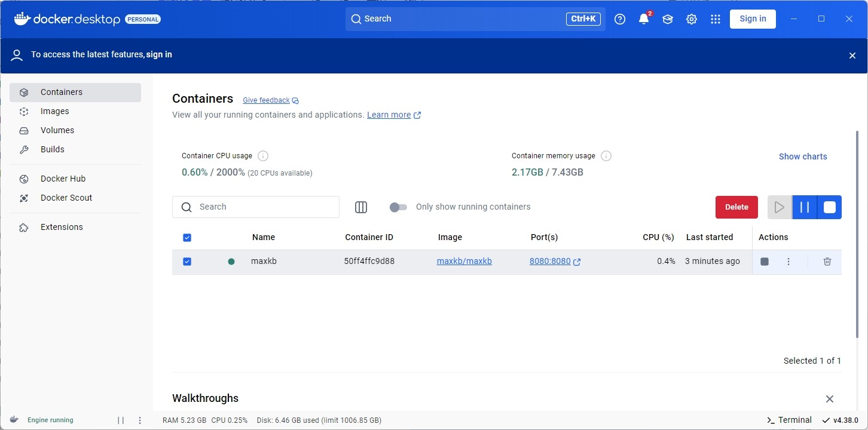Click Show charts
Viewport: 868px width, 430px height.
tap(803, 156)
